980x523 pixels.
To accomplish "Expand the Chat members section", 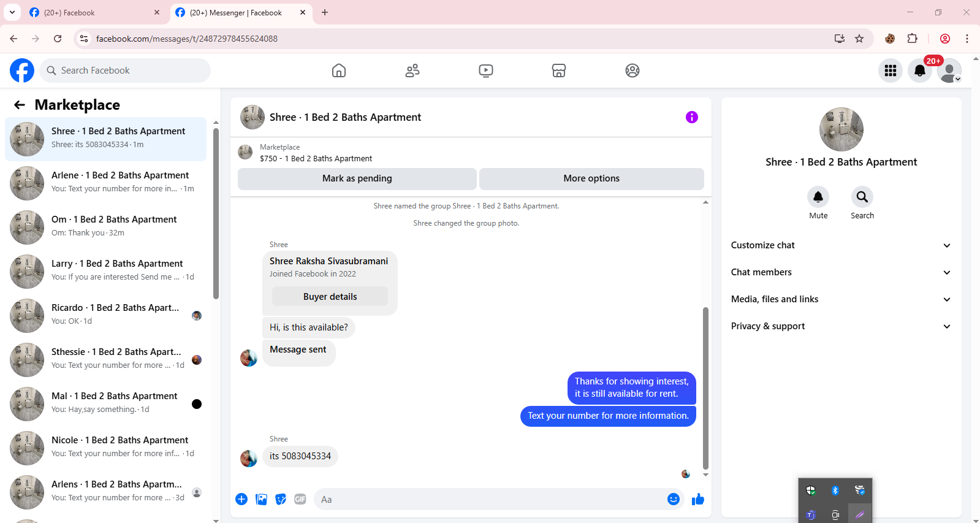I will pos(841,272).
